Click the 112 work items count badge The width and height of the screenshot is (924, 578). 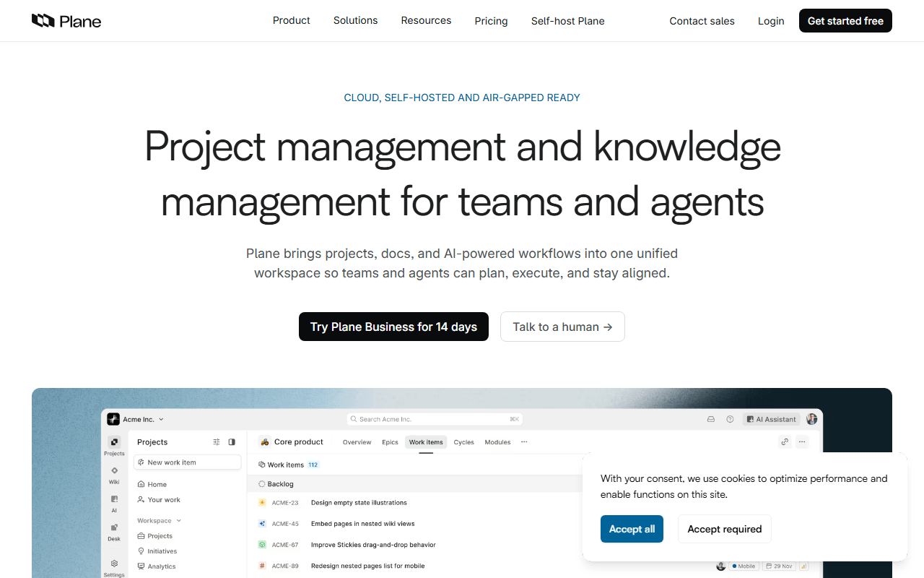[x=313, y=465]
